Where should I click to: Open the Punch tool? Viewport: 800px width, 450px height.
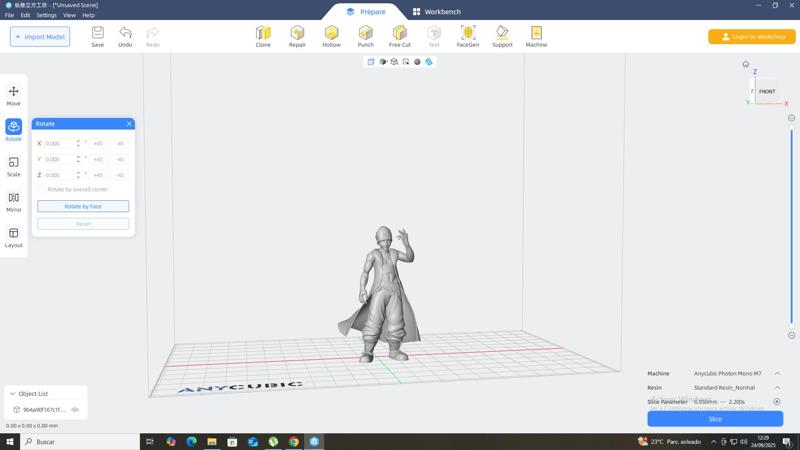pos(365,35)
